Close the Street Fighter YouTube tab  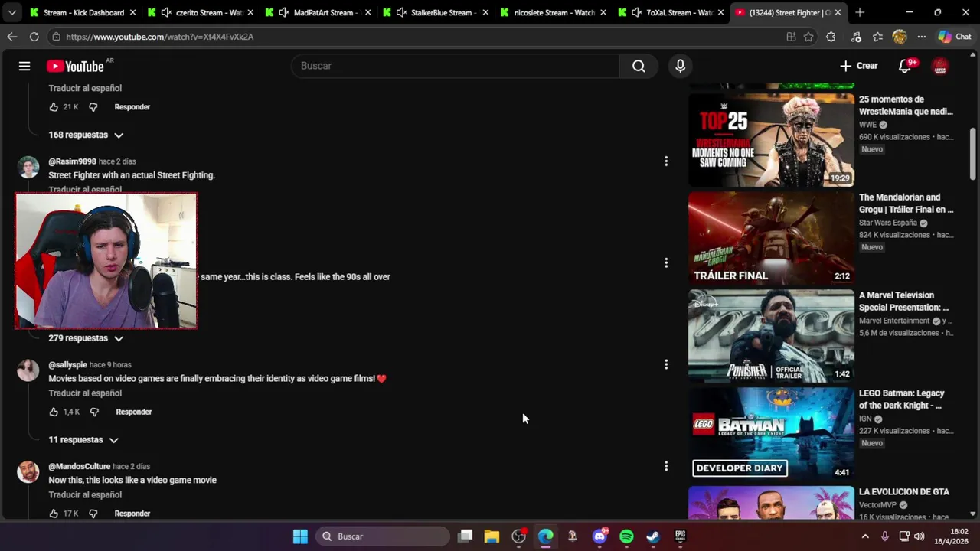pyautogui.click(x=838, y=12)
